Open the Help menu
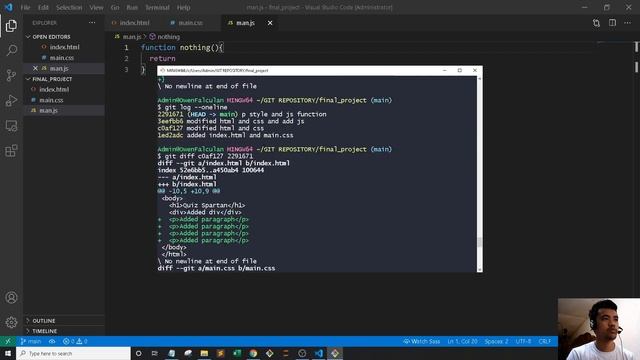The width and height of the screenshot is (640, 360). [183, 7]
